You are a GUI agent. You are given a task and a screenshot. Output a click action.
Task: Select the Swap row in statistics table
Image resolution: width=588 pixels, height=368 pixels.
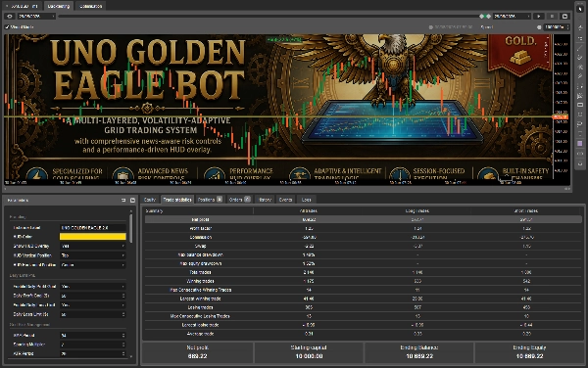point(363,246)
